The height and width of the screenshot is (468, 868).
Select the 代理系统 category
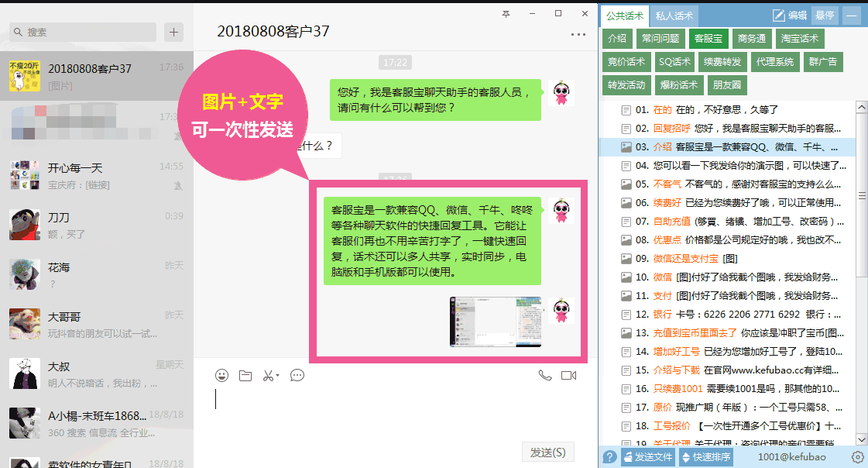(775, 61)
